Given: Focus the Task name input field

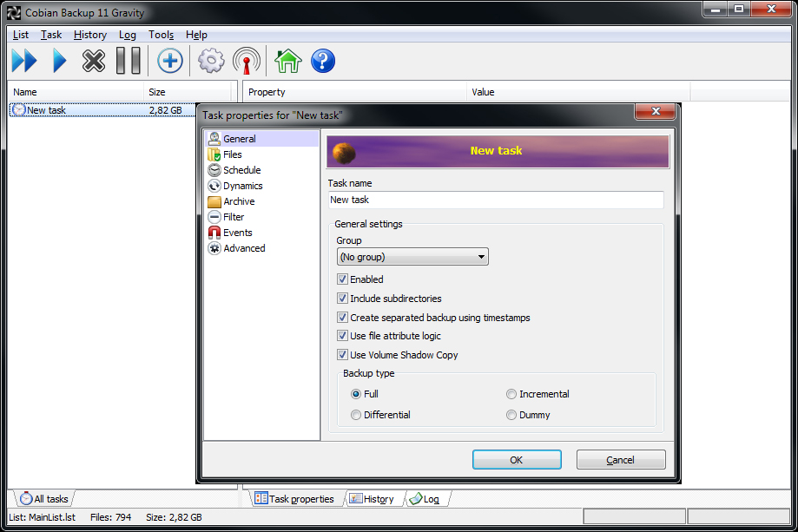Looking at the screenshot, I should [496, 200].
